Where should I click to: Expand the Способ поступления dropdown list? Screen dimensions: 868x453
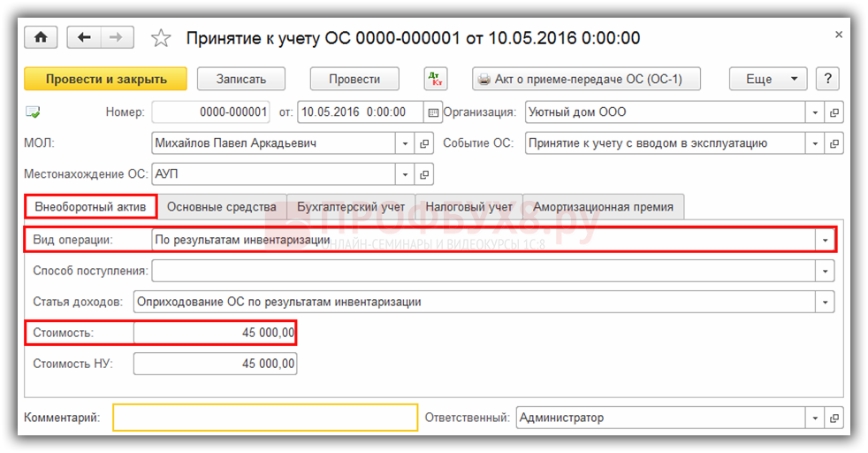coord(825,271)
